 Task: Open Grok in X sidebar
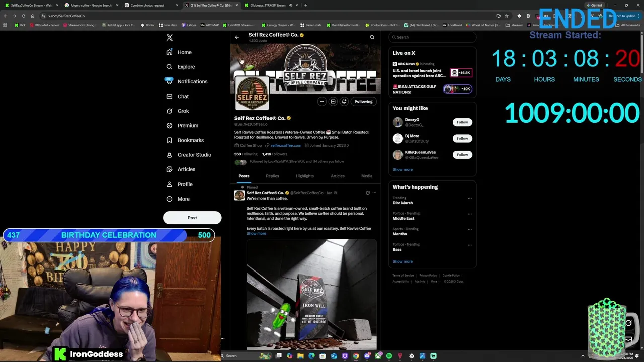tap(178, 111)
